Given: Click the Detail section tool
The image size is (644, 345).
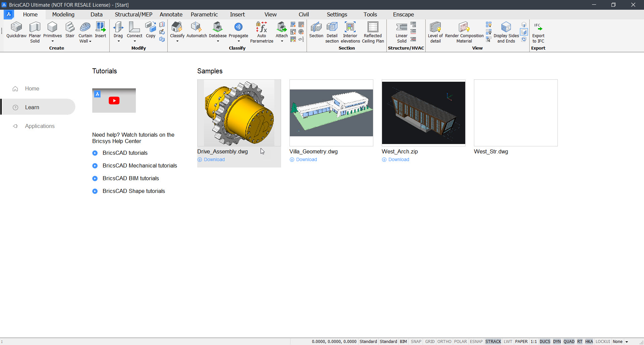Looking at the screenshot, I should coord(332,32).
